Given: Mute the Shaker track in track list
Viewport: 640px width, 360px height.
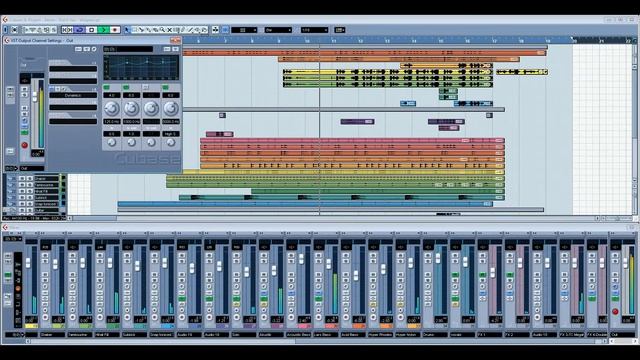Looking at the screenshot, I should pos(22,179).
